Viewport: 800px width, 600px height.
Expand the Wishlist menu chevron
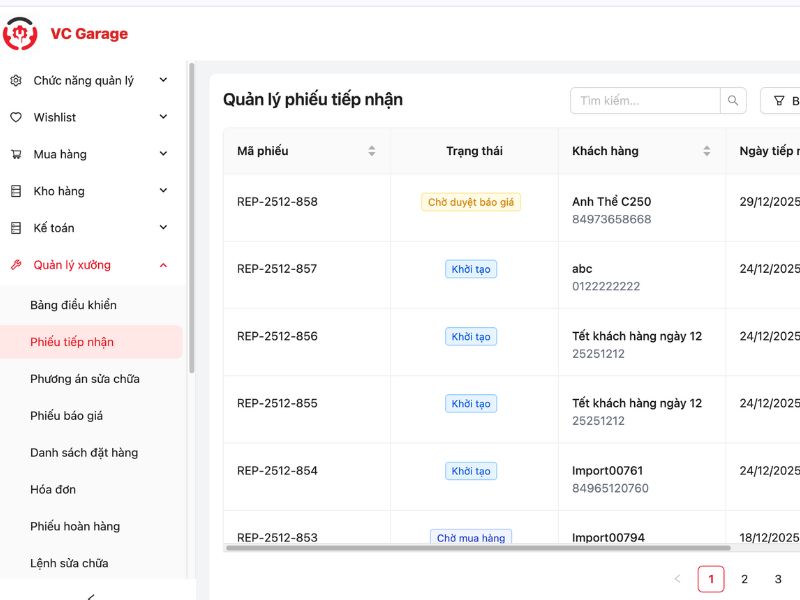163,118
